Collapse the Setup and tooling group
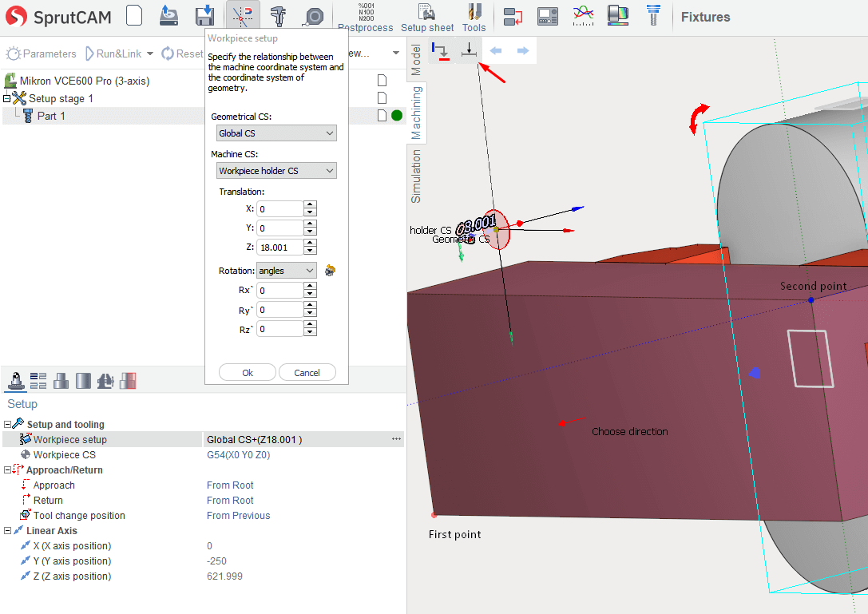The image size is (868, 614). pyautogui.click(x=7, y=425)
